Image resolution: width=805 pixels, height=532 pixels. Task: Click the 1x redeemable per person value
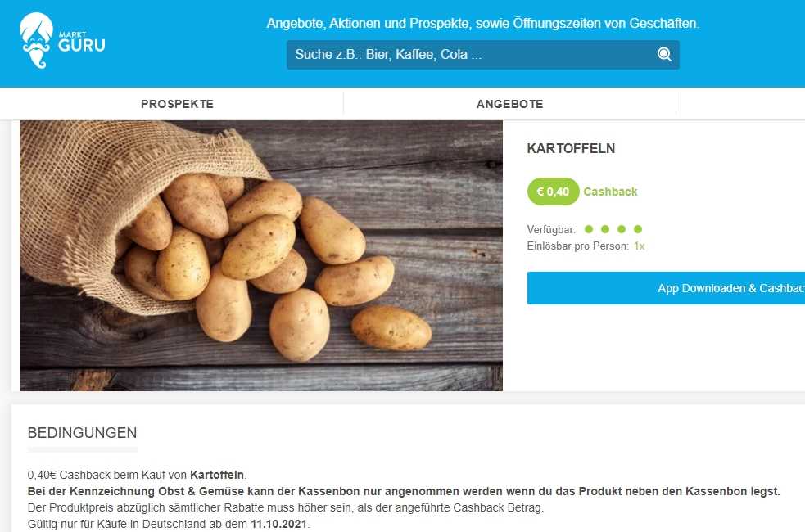click(640, 246)
